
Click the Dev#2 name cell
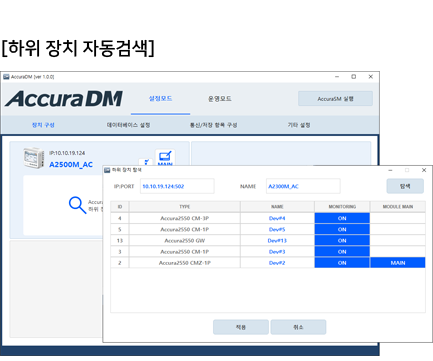tap(277, 263)
